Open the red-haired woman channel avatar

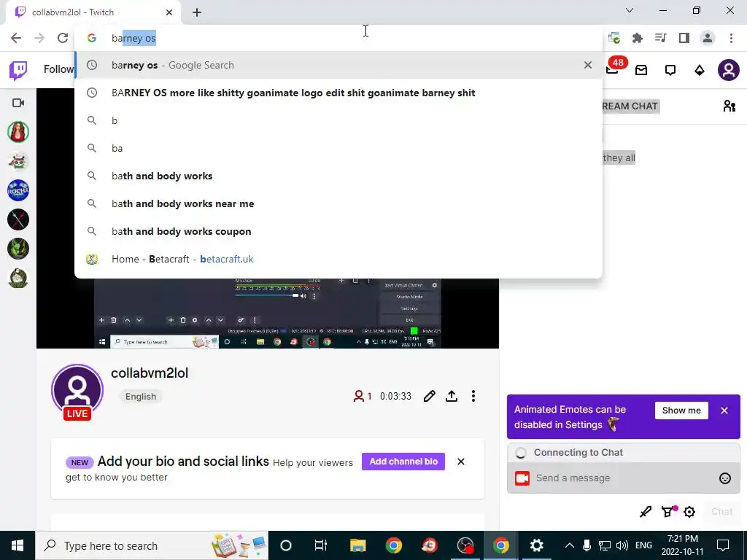click(x=18, y=132)
